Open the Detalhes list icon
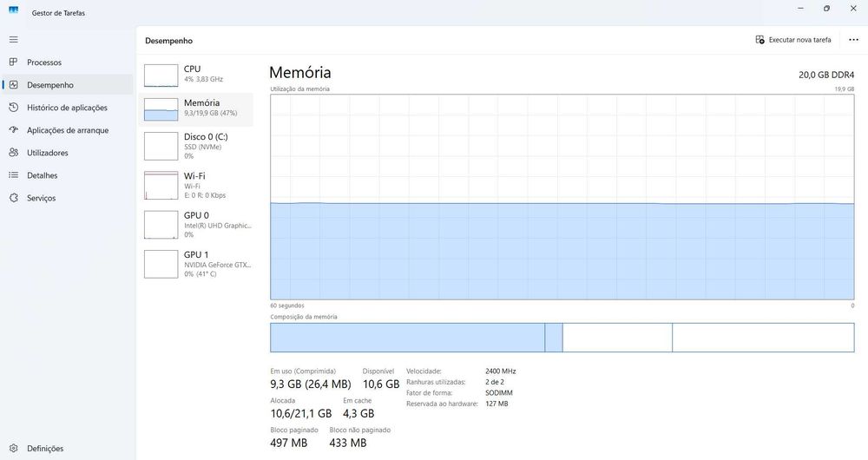The height and width of the screenshot is (460, 868). [x=13, y=175]
